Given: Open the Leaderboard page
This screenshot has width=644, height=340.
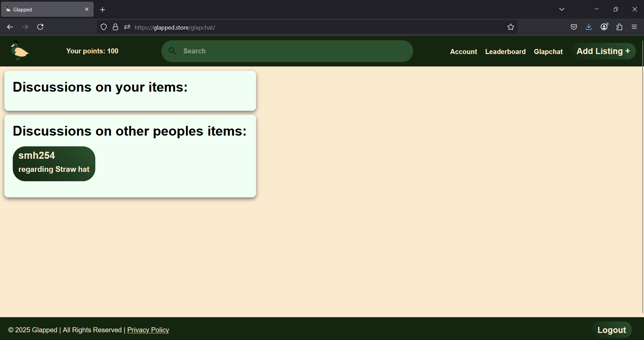Looking at the screenshot, I should 505,52.
